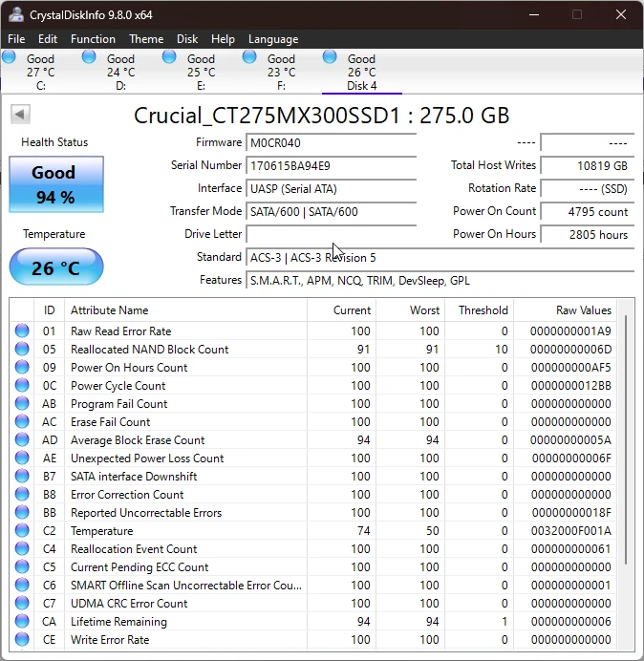Click the ID column header
Screen dimensions: 644x661
tap(50, 310)
